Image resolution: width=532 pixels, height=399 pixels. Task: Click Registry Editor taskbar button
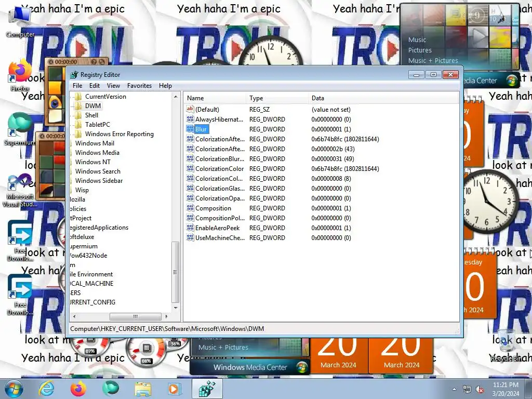[207, 389]
